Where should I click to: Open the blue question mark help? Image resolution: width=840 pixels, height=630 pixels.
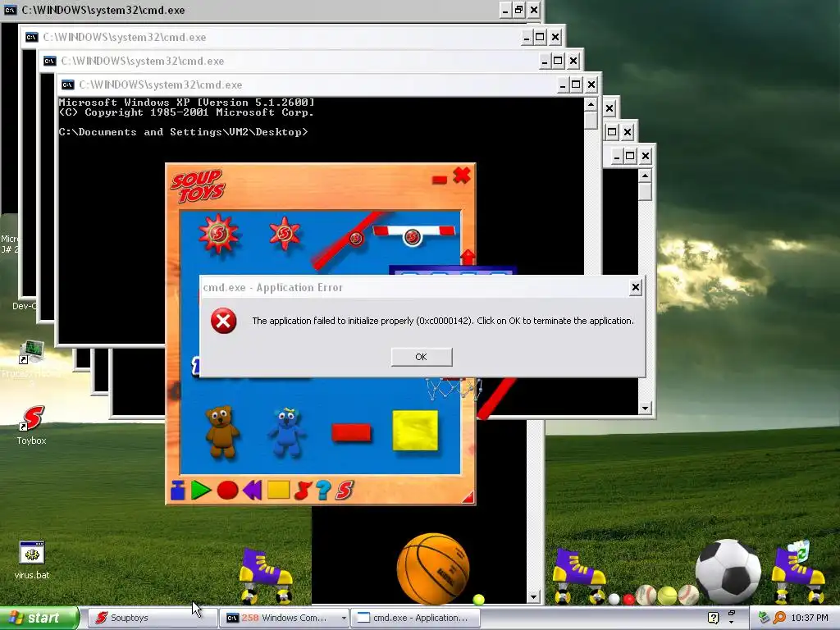click(323, 490)
